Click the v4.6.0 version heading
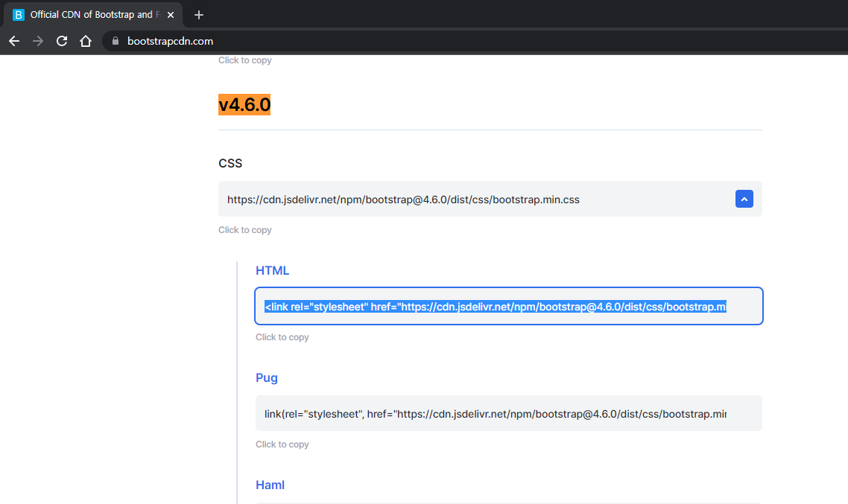Screen dimensions: 848x504 click(244, 104)
